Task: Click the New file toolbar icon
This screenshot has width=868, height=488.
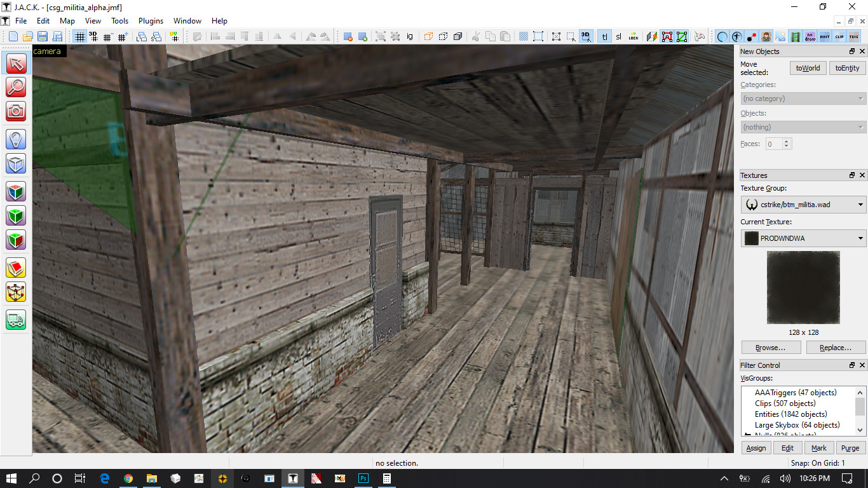Action: pos(14,36)
